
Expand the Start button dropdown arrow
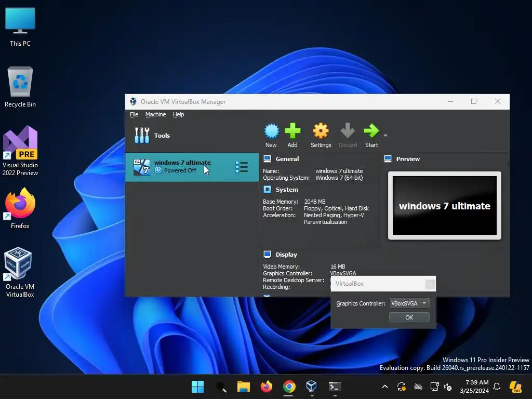coord(385,136)
